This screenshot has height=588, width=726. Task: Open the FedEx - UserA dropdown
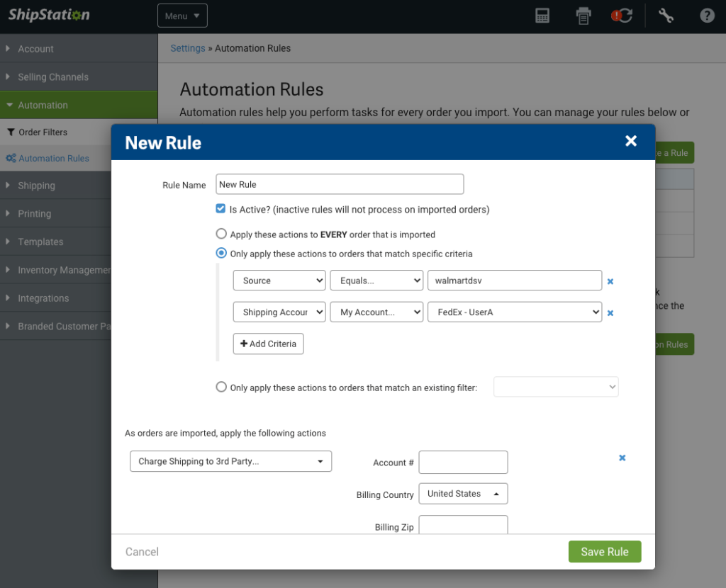point(515,312)
